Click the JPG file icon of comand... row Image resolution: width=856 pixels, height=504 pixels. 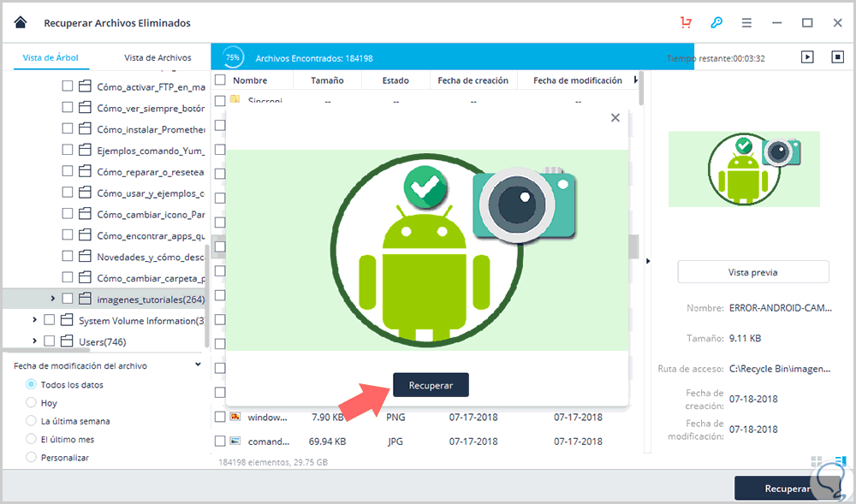[x=235, y=441]
